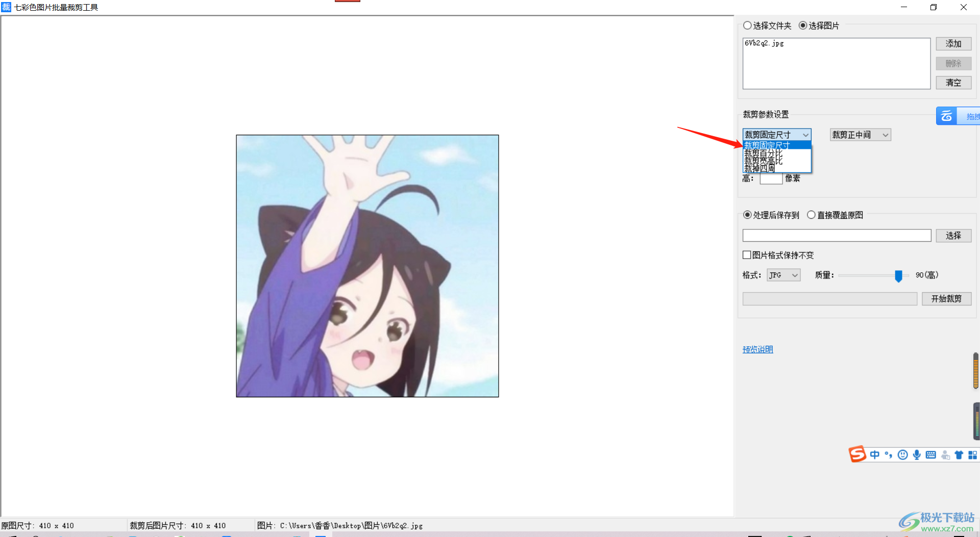Select the 选择文件夹 radio button
Image resolution: width=980 pixels, height=537 pixels.
pos(747,25)
